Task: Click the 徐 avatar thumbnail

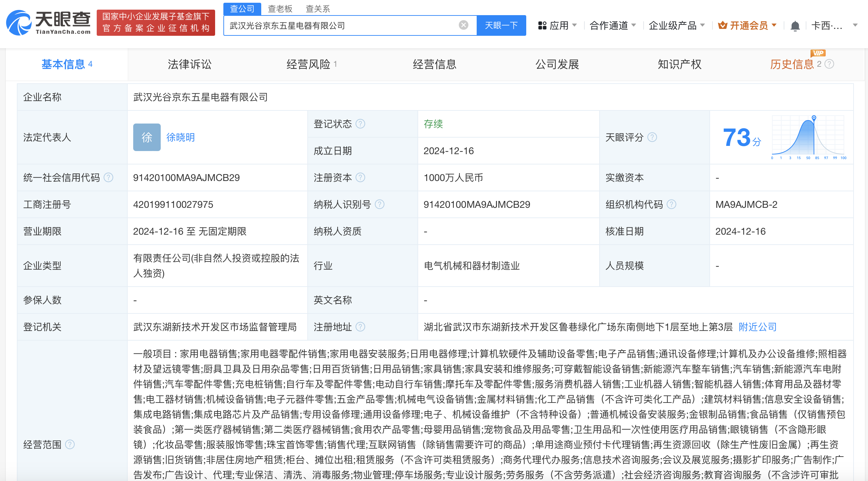Action: pos(147,137)
